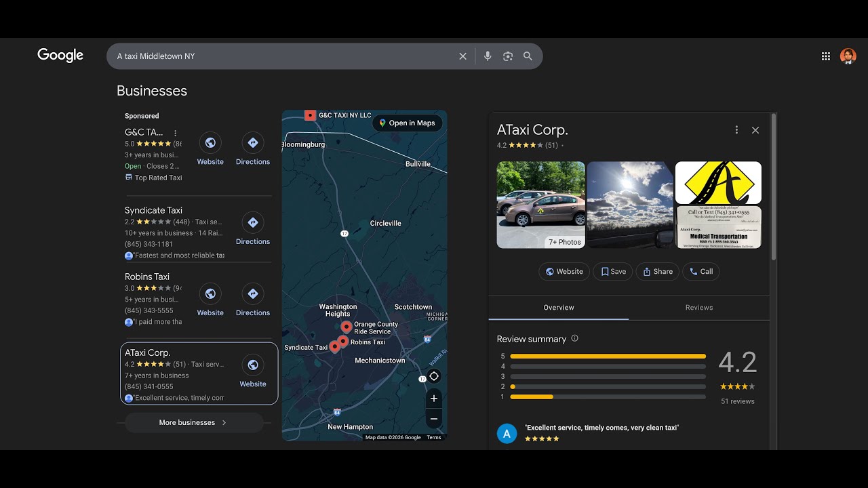Click the Website button in ATaxi panel
Viewport: 868px width, 488px height.
pyautogui.click(x=564, y=272)
